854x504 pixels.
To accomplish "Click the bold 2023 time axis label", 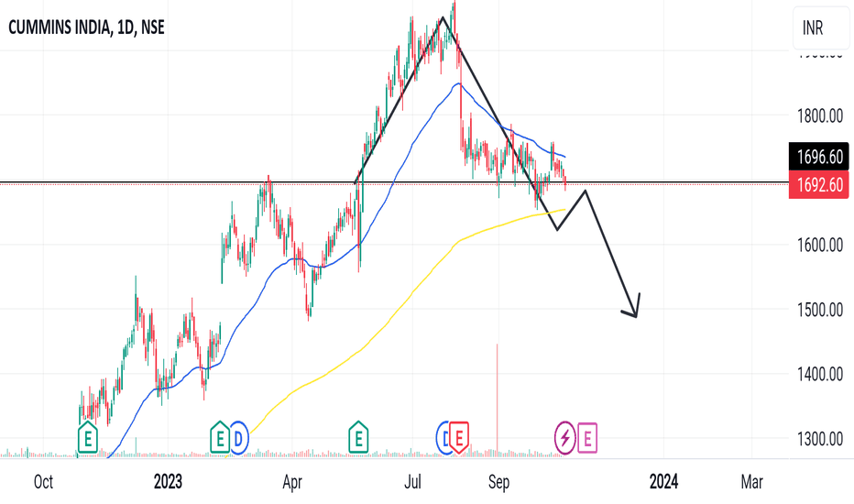I will [x=168, y=482].
